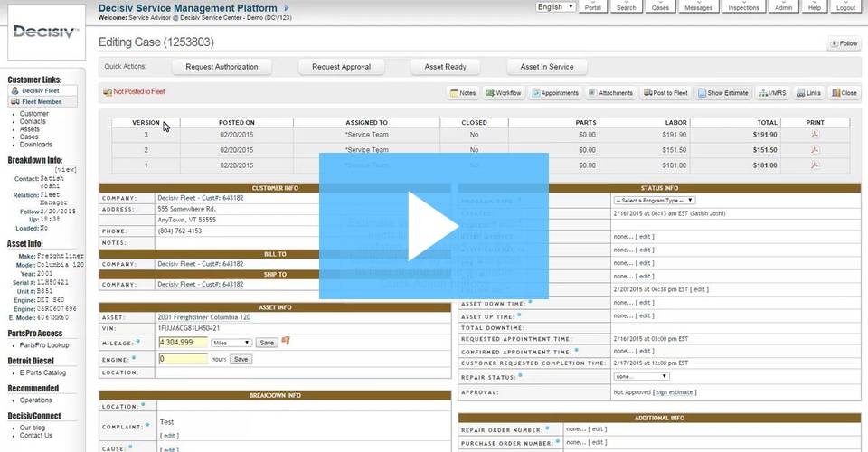Open Contact Us link
Image resolution: width=868 pixels, height=452 pixels.
tap(36, 436)
